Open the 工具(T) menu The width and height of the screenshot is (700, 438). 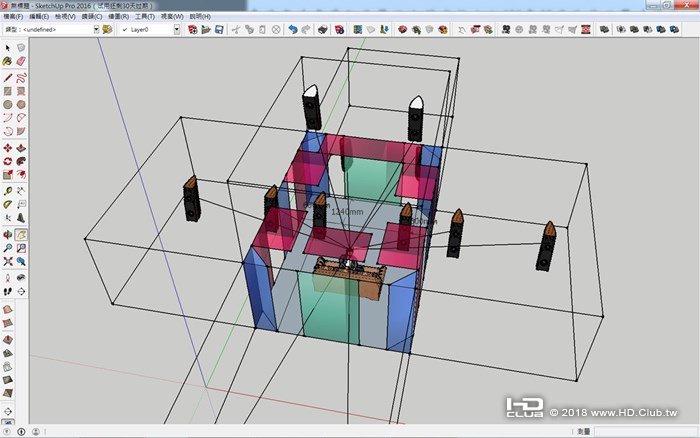coord(145,17)
